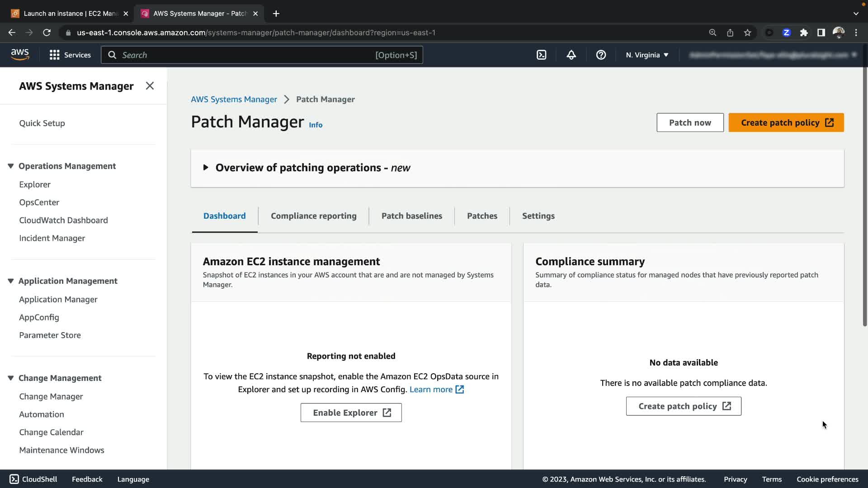Switch to the Patch baselines tab

411,216
